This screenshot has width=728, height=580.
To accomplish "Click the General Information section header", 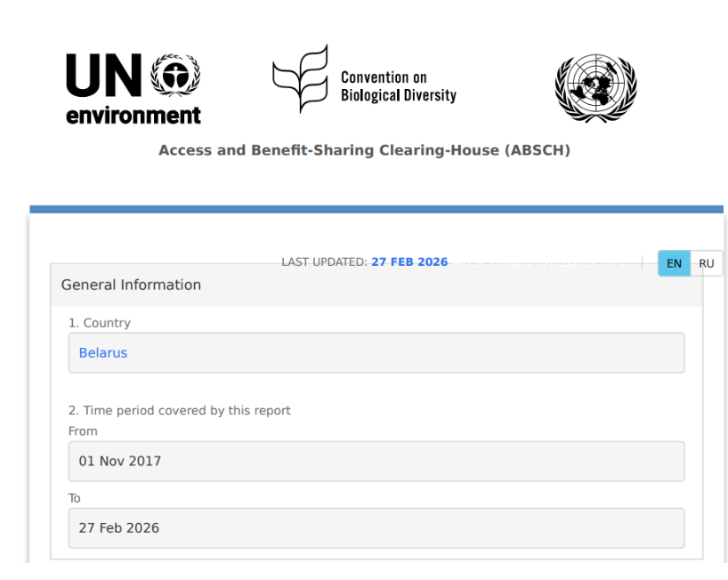I will tap(131, 285).
